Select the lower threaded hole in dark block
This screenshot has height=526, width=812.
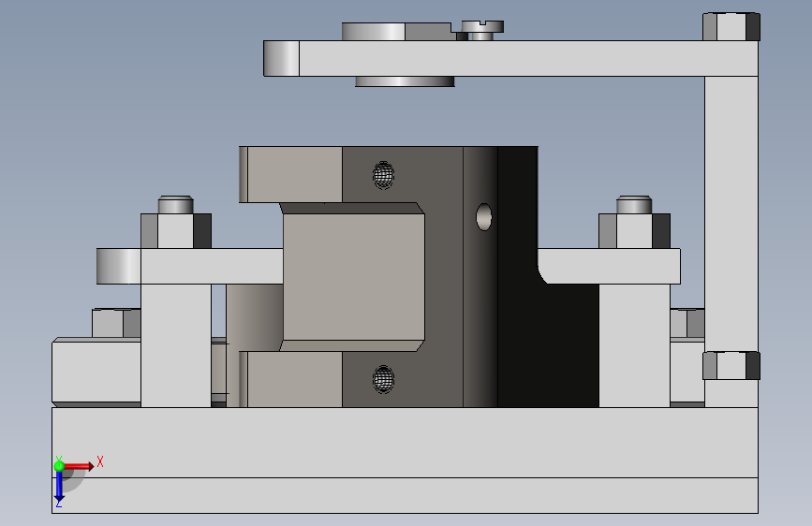coord(383,379)
